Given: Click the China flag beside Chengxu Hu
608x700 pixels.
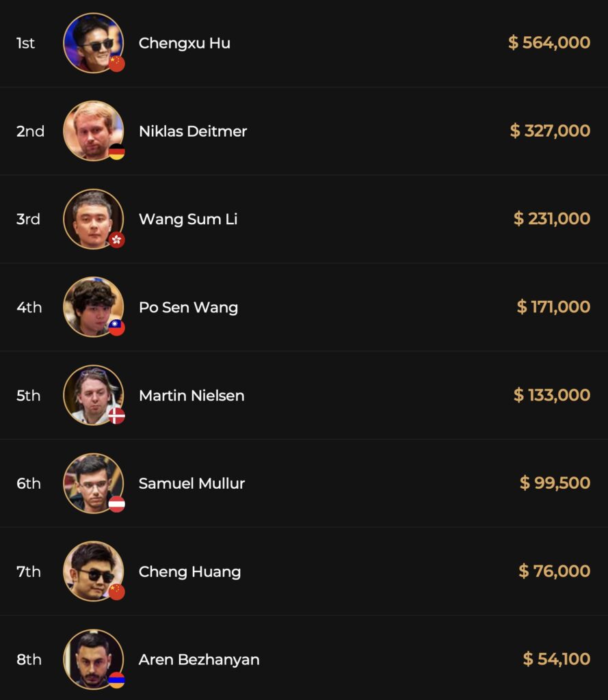Looking at the screenshot, I should pyautogui.click(x=117, y=64).
